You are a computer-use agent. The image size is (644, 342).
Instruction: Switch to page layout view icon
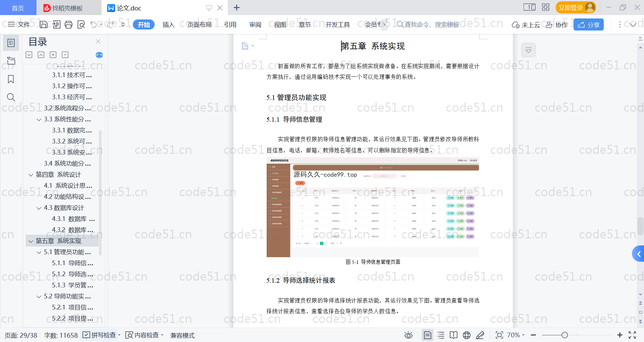click(x=428, y=335)
